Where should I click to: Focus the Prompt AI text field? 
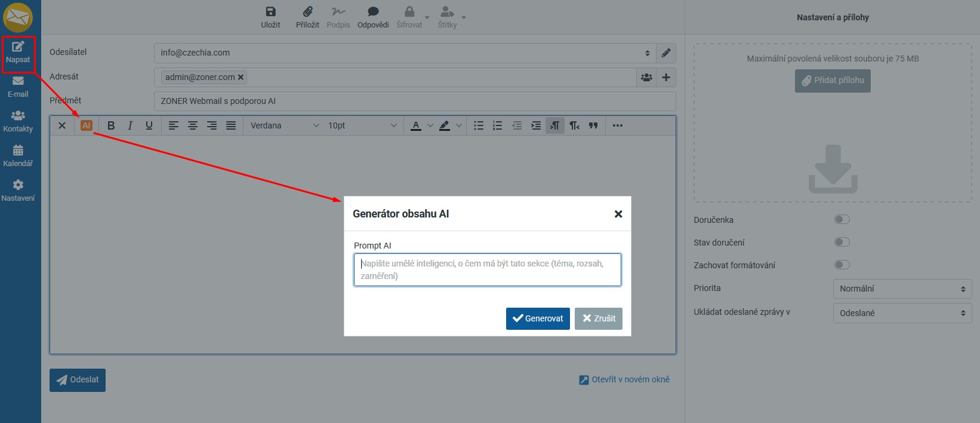click(487, 269)
